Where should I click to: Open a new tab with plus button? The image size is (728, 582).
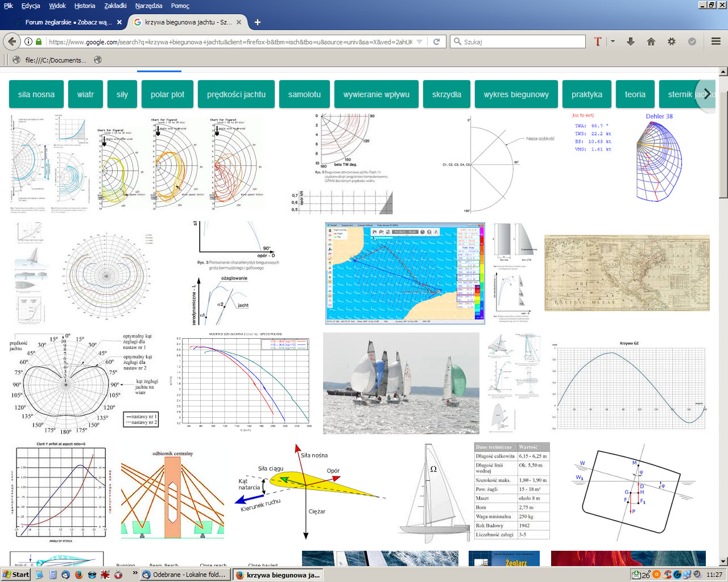(x=258, y=22)
